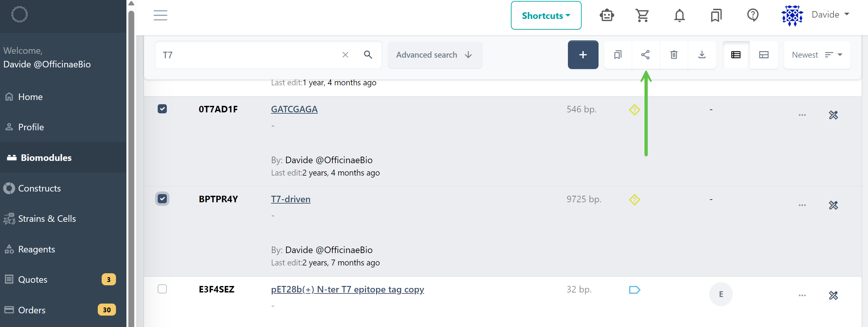This screenshot has width=868, height=327.
Task: Click the 546 bp. length value
Action: [x=581, y=109]
